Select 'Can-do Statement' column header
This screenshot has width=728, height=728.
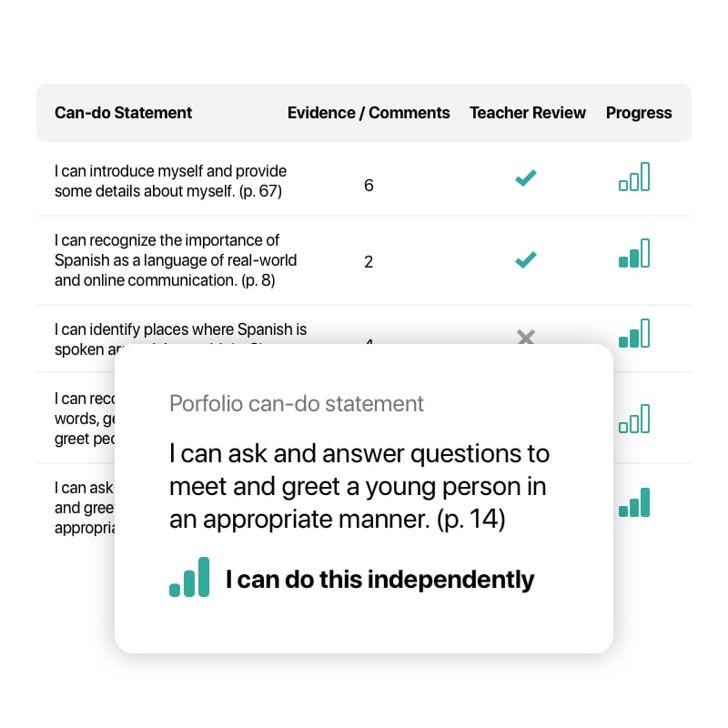click(123, 113)
